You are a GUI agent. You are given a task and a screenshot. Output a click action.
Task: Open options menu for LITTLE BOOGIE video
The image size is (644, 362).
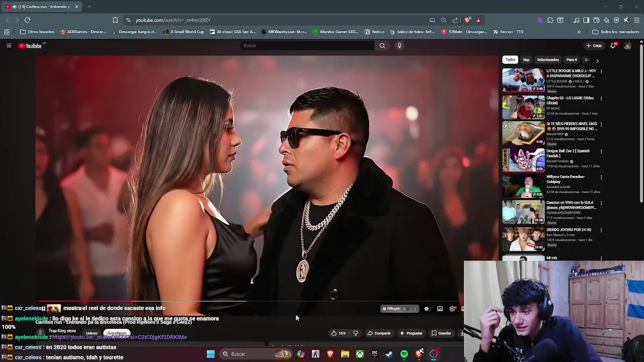pyautogui.click(x=601, y=71)
